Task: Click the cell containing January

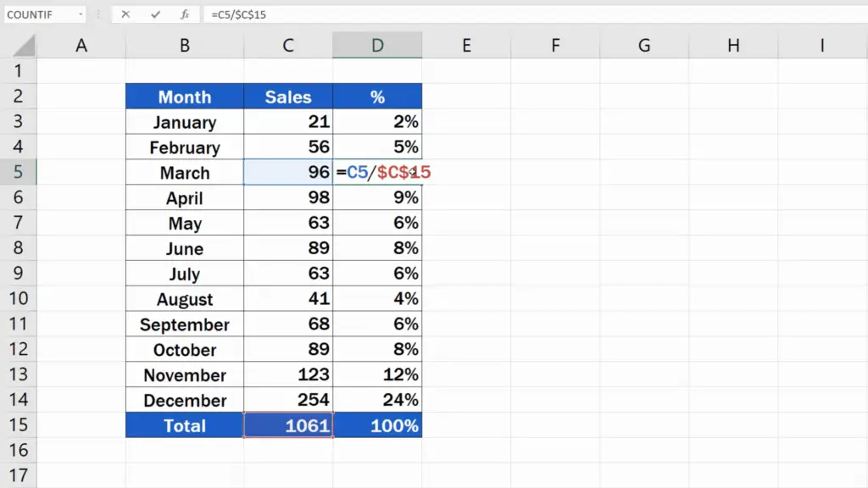Action: (184, 121)
